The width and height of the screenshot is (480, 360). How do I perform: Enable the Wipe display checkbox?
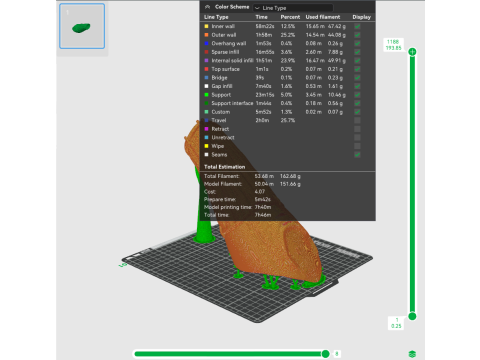tap(357, 146)
